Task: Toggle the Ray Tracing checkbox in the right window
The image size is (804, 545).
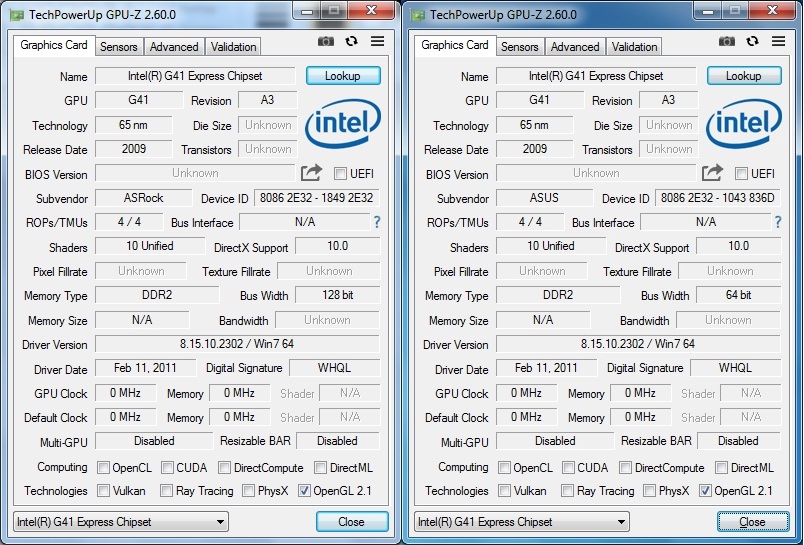Action: tap(567, 491)
